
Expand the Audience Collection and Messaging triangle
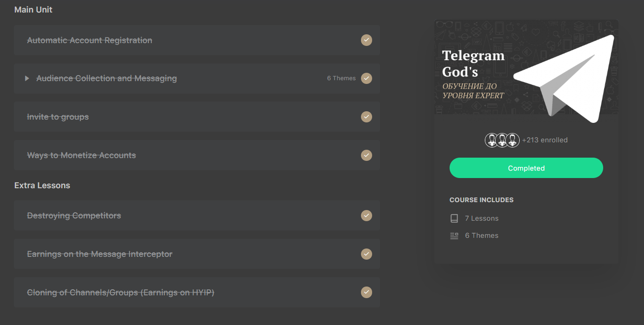coord(27,78)
